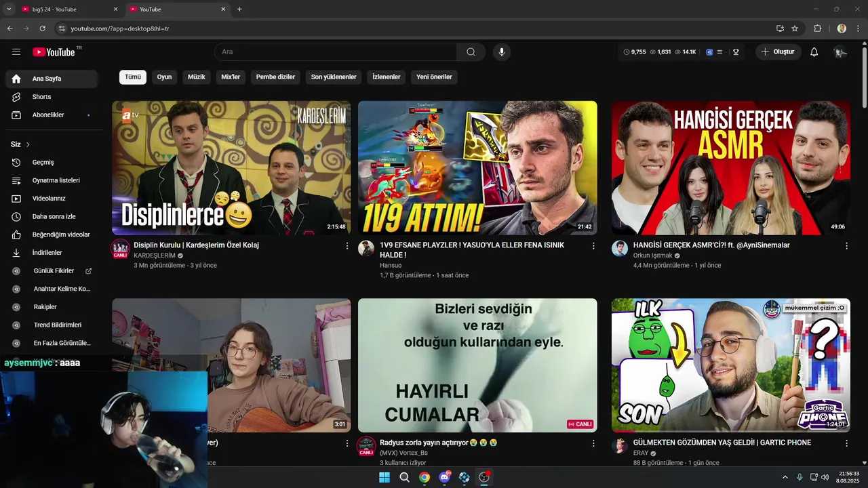
Task: Open options for Radyus zorla video
Action: tap(593, 443)
